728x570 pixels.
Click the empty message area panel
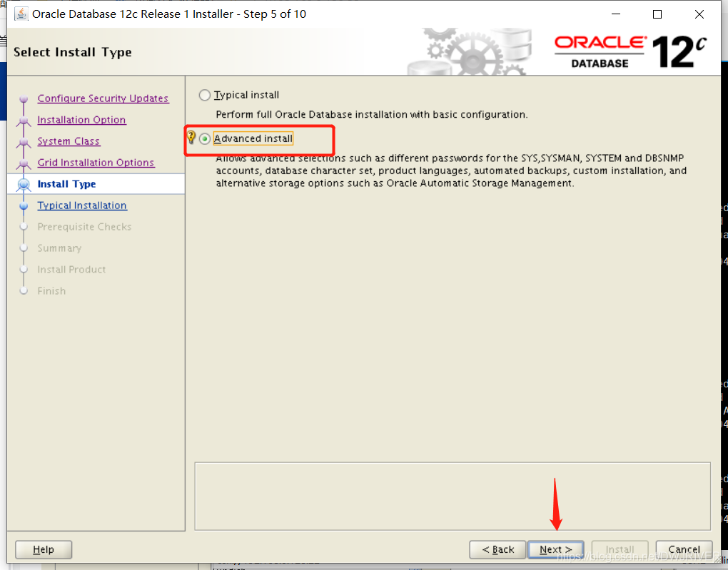[x=453, y=497]
